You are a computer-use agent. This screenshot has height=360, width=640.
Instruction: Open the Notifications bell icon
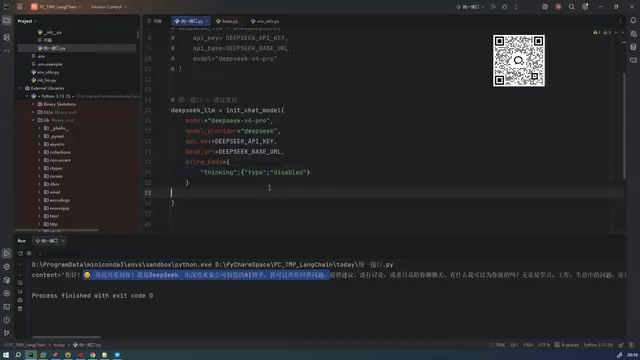click(x=633, y=20)
